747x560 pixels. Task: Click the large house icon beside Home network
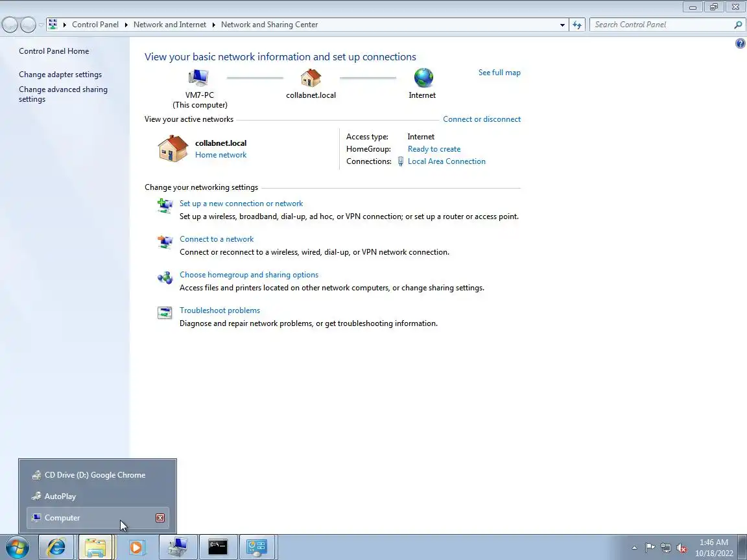(173, 148)
